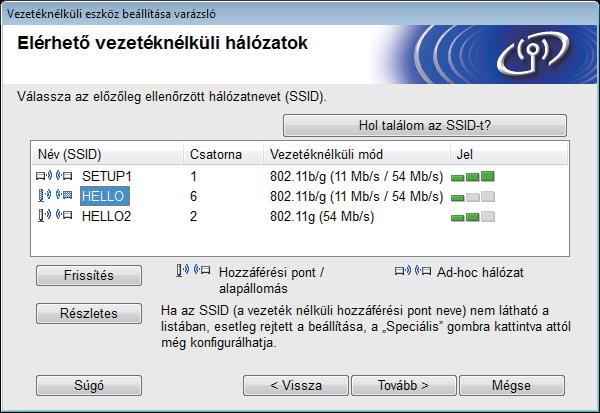Sort by the Jel column header
This screenshot has height=413, width=600.
tap(509, 154)
